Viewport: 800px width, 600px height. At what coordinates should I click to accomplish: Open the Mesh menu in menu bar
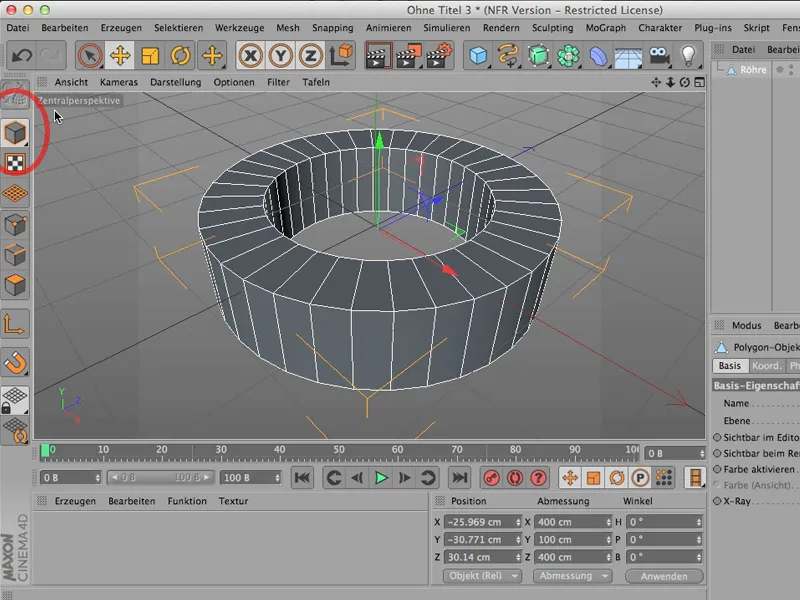click(288, 28)
